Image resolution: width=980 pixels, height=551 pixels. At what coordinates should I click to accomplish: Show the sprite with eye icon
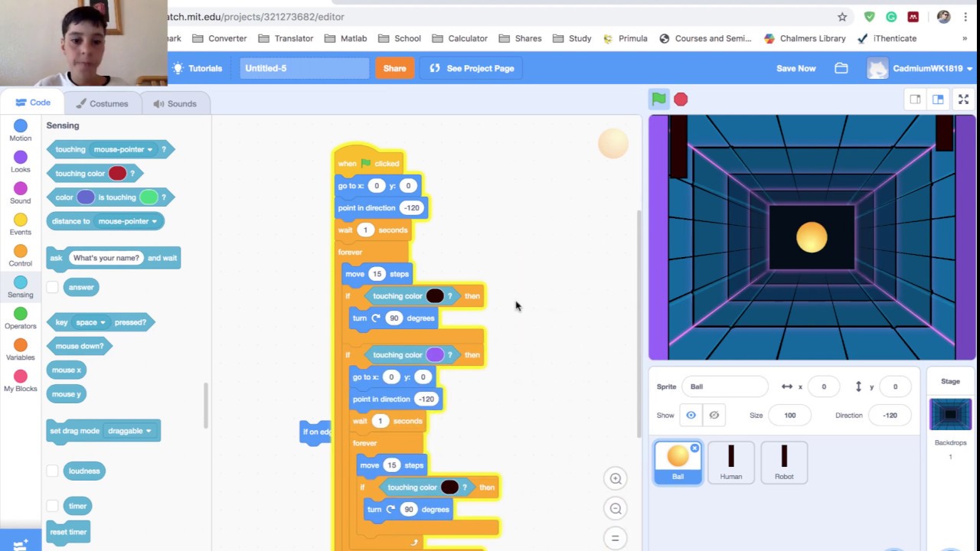pyautogui.click(x=691, y=415)
